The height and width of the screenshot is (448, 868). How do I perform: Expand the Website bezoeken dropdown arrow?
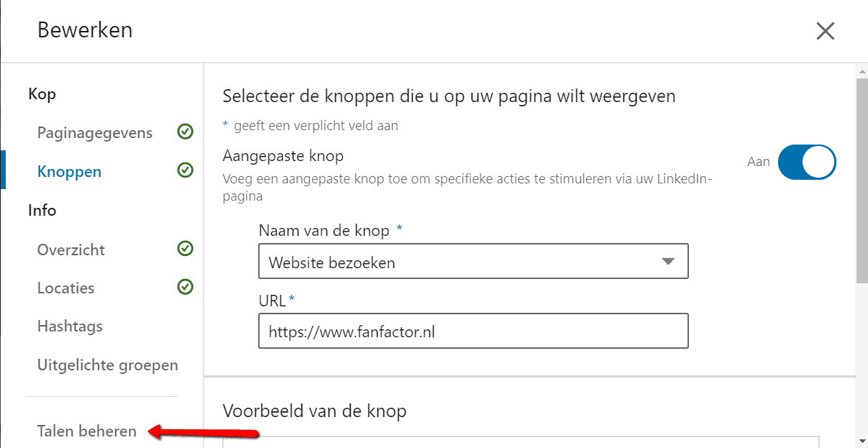pyautogui.click(x=668, y=262)
